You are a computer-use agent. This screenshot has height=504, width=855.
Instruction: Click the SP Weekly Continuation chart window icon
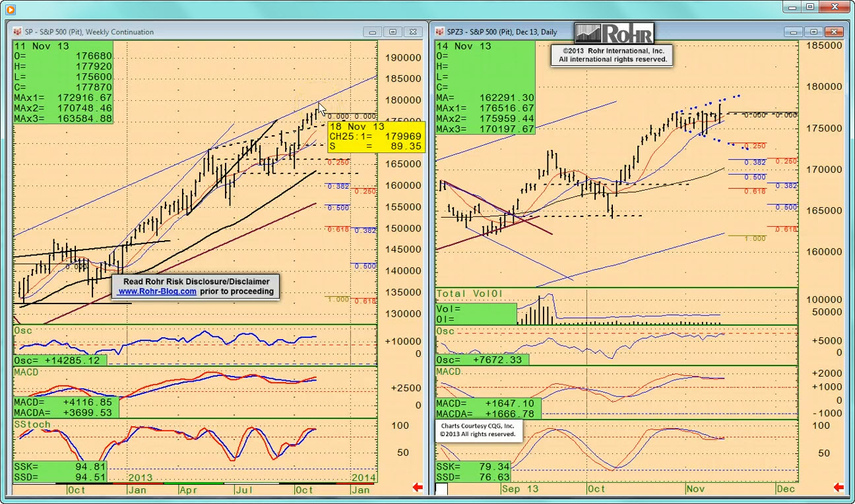point(17,32)
